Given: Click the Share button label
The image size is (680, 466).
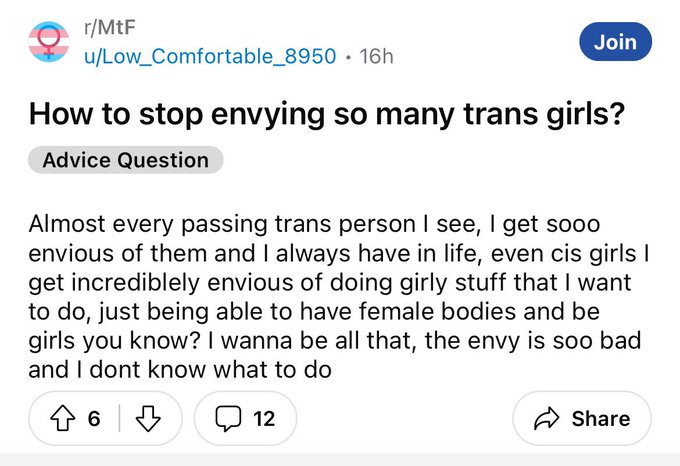Looking at the screenshot, I should click(601, 419).
